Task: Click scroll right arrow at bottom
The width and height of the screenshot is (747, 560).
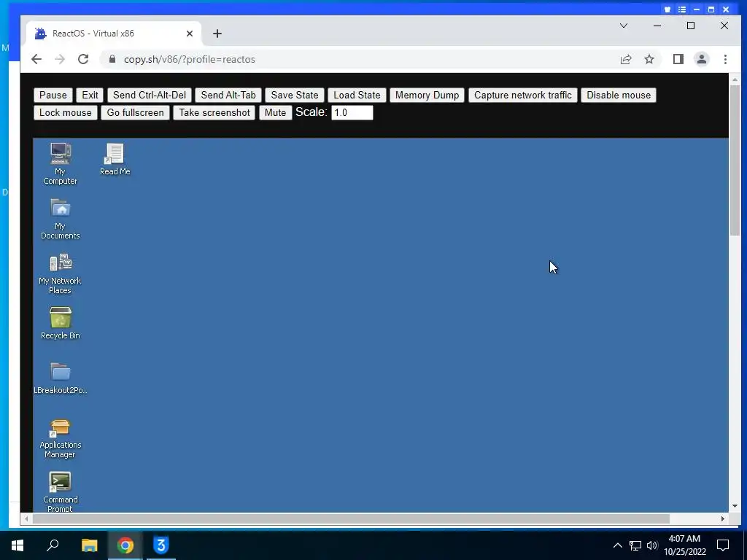Action: (723, 518)
